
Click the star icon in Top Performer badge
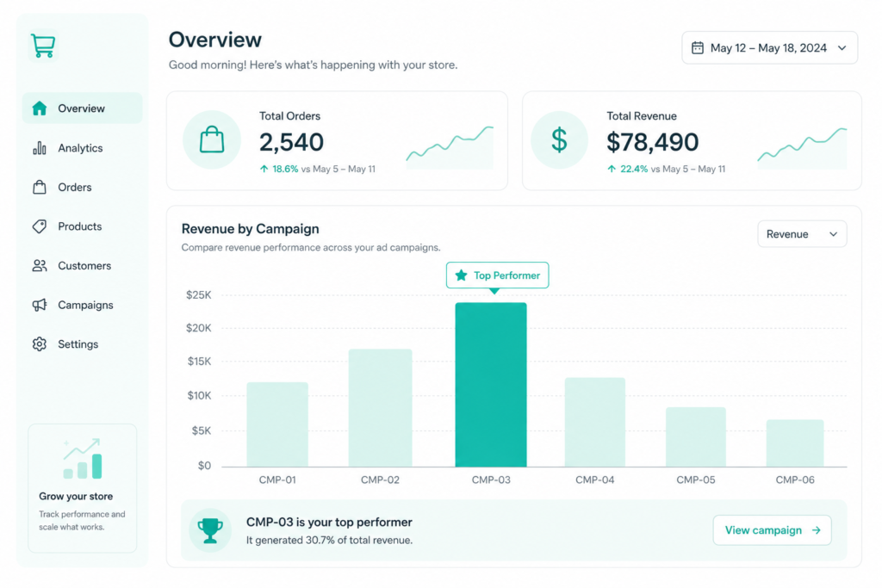click(462, 275)
